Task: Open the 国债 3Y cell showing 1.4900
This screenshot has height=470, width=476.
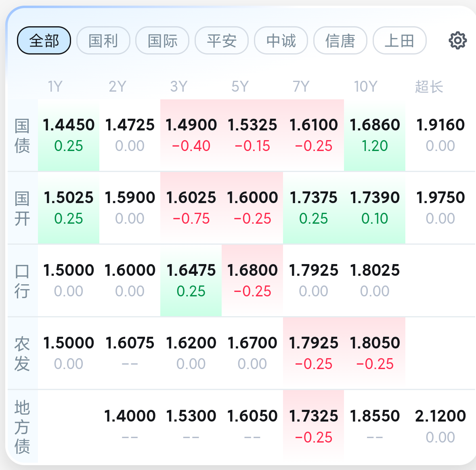Action: (191, 135)
